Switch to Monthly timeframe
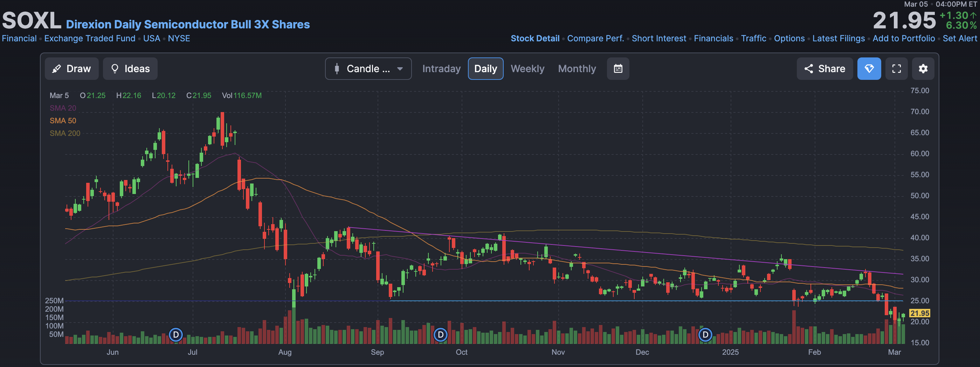Screen dimensions: 980x367 pyautogui.click(x=577, y=69)
